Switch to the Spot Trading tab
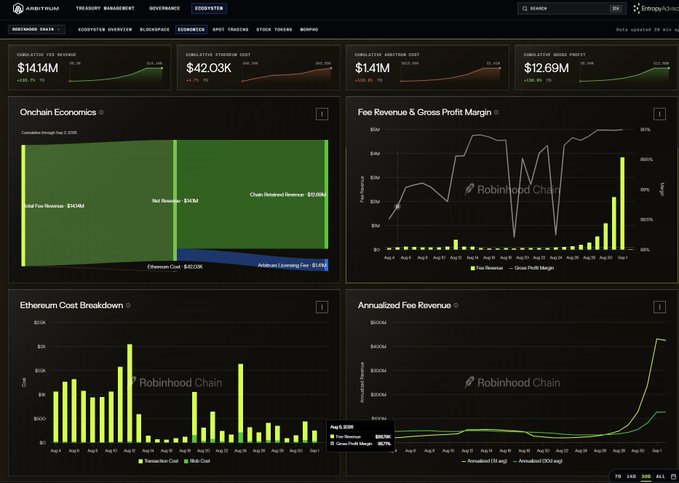Image resolution: width=679 pixels, height=483 pixels. coord(230,29)
